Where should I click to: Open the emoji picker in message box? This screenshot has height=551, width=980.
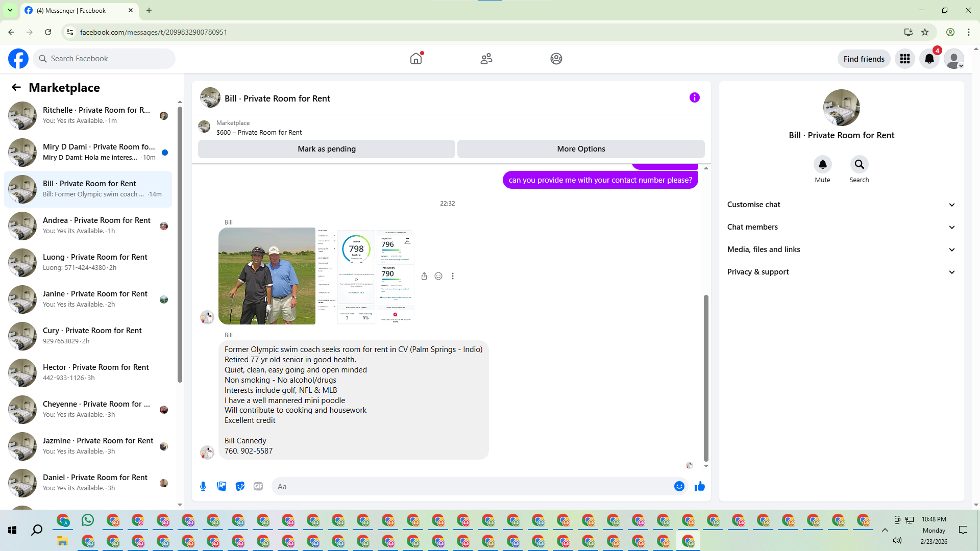click(x=679, y=486)
